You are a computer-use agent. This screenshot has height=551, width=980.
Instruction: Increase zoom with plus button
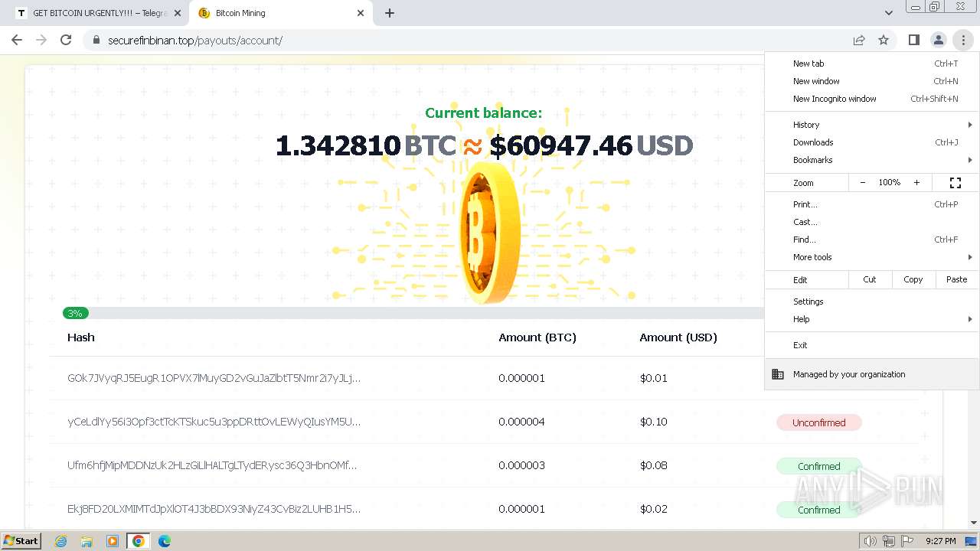click(916, 183)
